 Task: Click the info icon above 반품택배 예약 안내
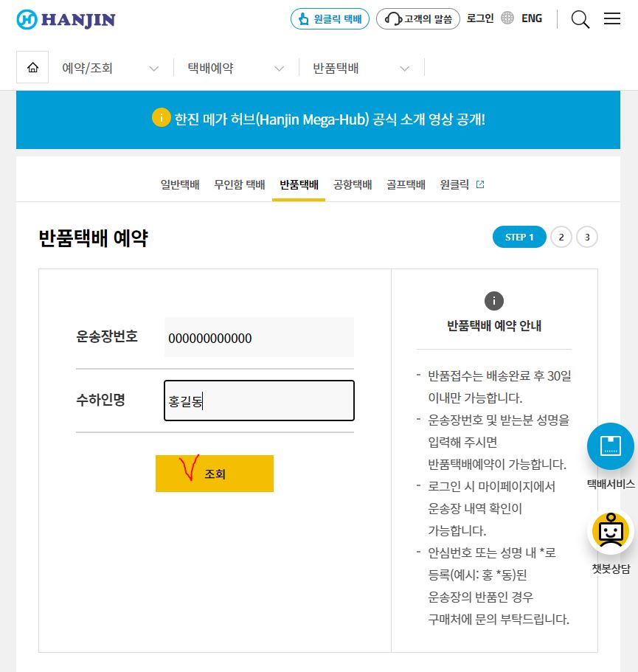(x=494, y=301)
